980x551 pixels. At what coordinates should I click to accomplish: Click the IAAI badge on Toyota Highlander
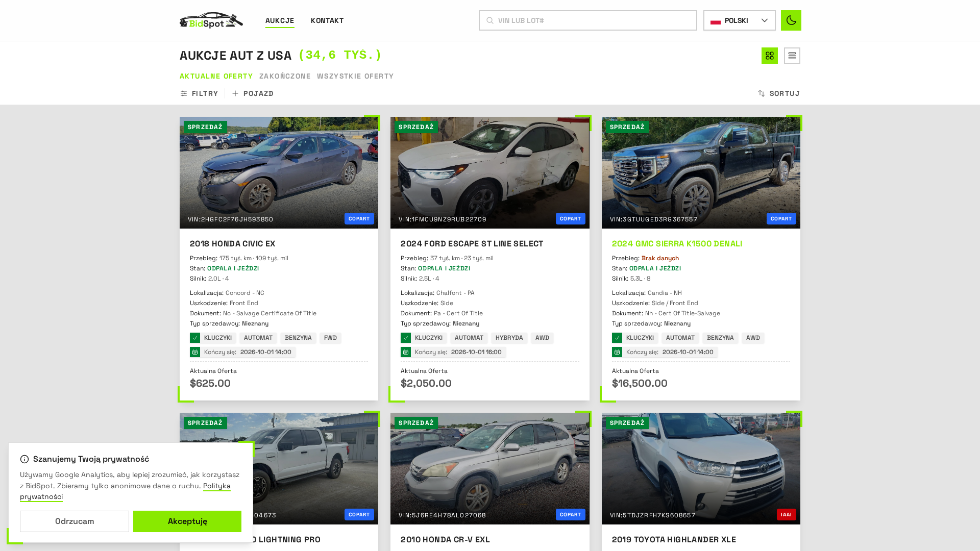(x=786, y=515)
